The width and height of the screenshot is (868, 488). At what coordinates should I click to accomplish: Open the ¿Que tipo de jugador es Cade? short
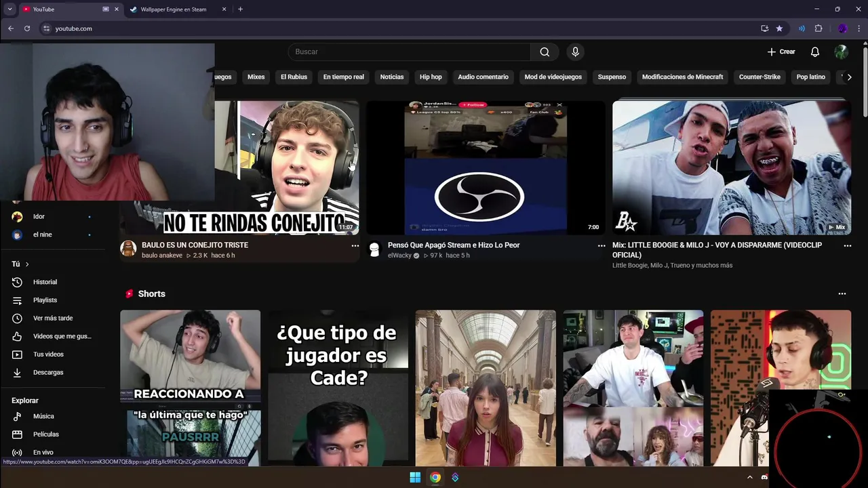[338, 388]
